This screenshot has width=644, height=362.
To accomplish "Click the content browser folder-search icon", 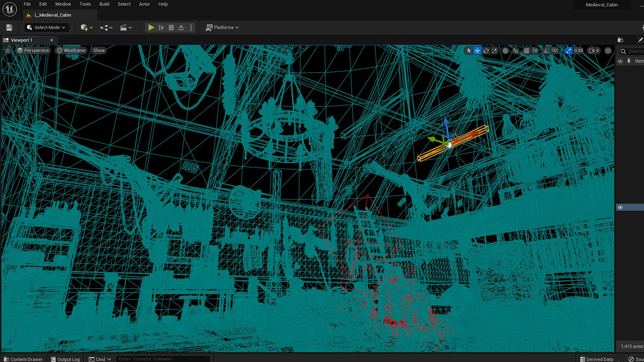I will [620, 40].
